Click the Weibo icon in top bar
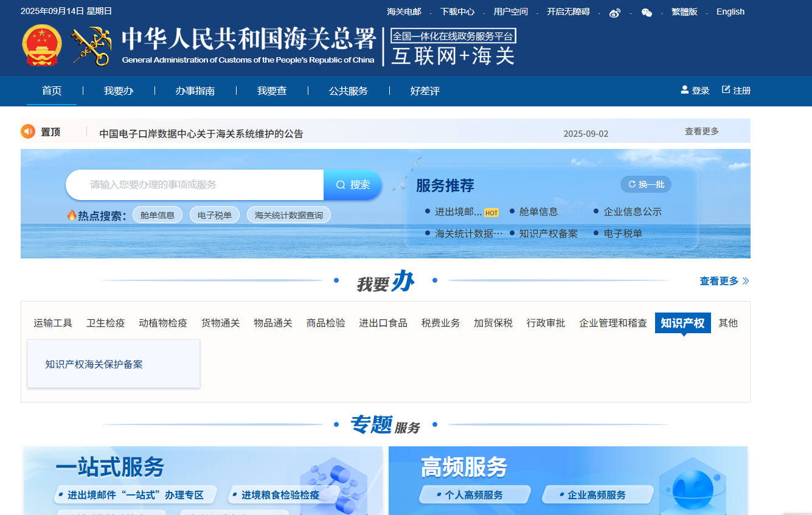The image size is (812, 515). point(614,12)
